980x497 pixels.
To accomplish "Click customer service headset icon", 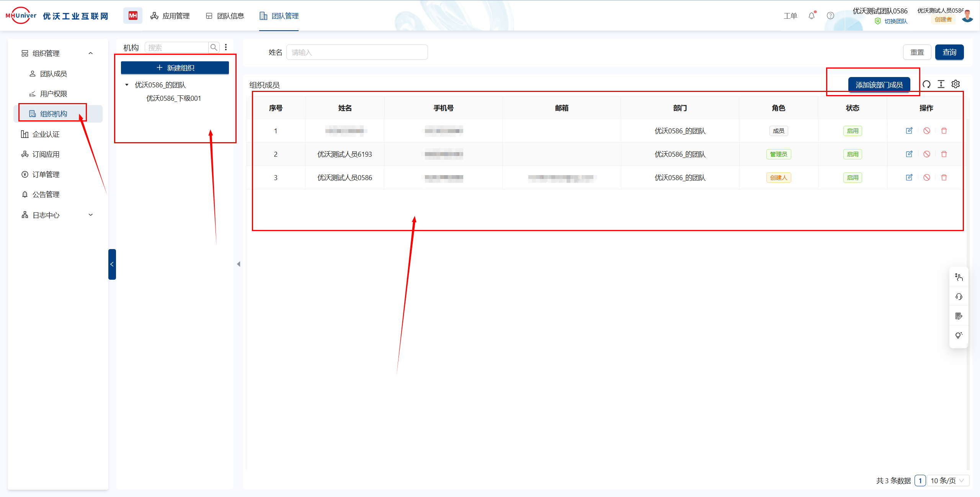I will pos(959,297).
